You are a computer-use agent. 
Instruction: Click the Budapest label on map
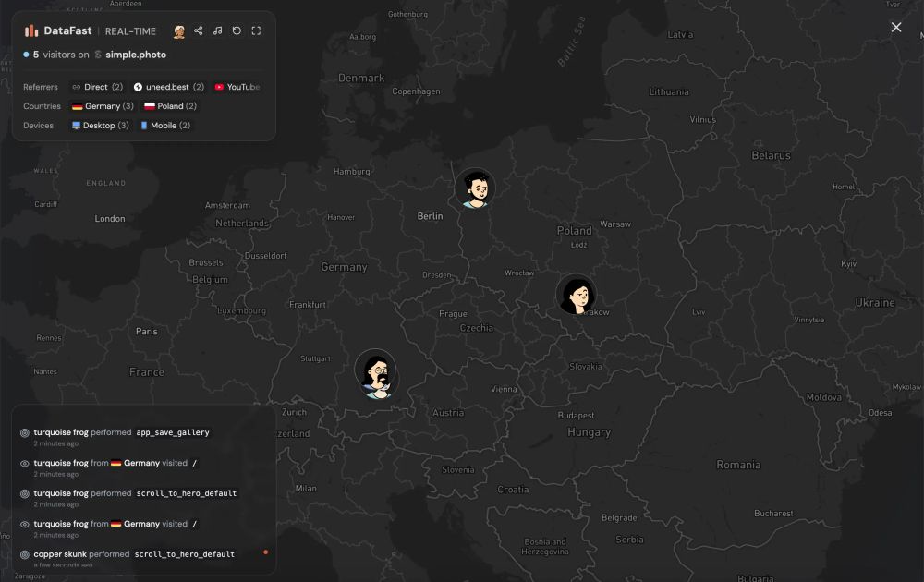click(577, 416)
